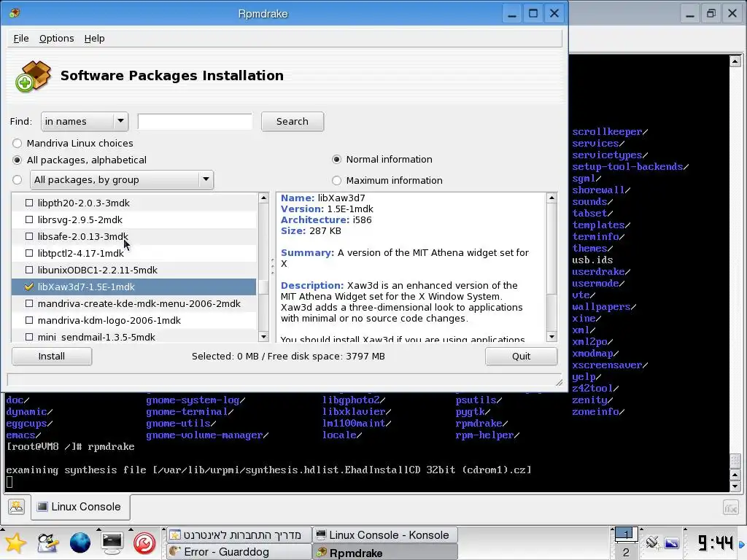Uncheck the libXaw3d7-1.5E-1mdk package box
Image resolution: width=747 pixels, height=560 pixels.
[29, 287]
